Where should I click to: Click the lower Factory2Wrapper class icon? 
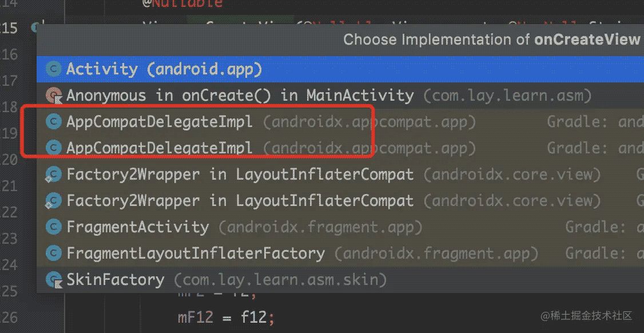point(54,201)
